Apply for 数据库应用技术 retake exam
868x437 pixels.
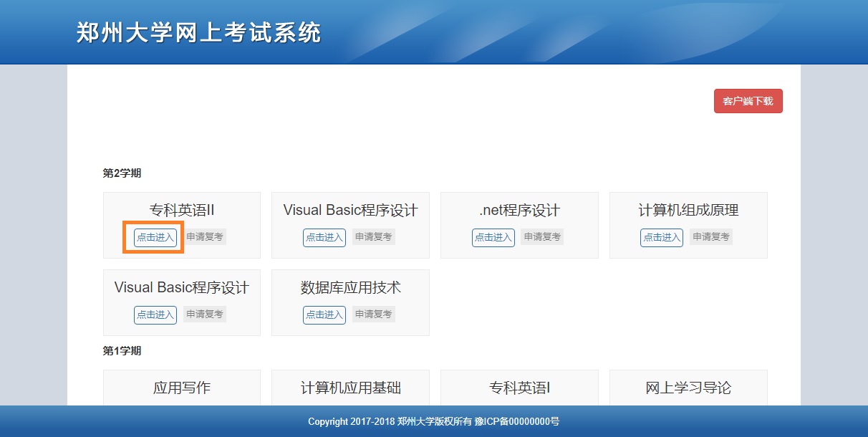[x=373, y=314]
